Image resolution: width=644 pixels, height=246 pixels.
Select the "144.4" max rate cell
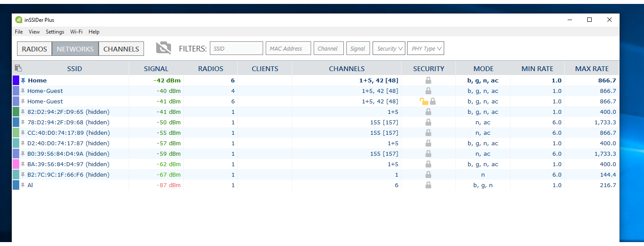coord(608,174)
